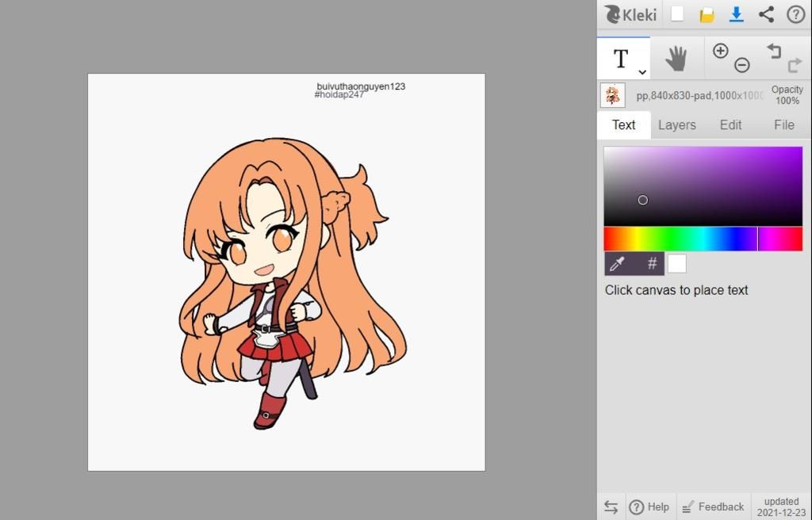The width and height of the screenshot is (812, 520).
Task: Open image from folder icon
Action: (707, 14)
